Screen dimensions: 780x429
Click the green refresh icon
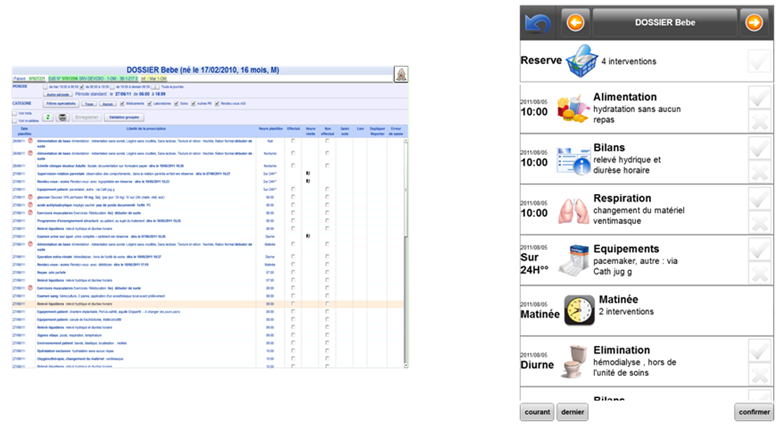coord(47,117)
